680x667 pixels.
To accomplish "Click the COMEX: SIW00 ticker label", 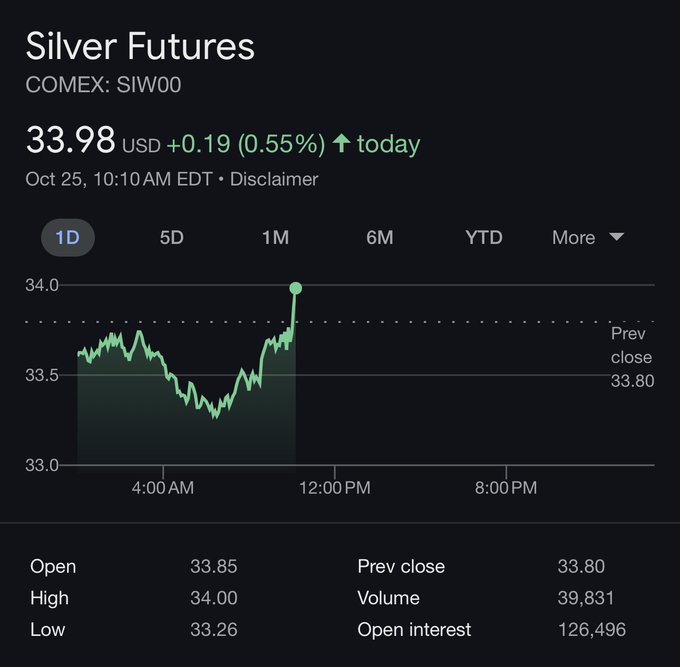I will [103, 85].
